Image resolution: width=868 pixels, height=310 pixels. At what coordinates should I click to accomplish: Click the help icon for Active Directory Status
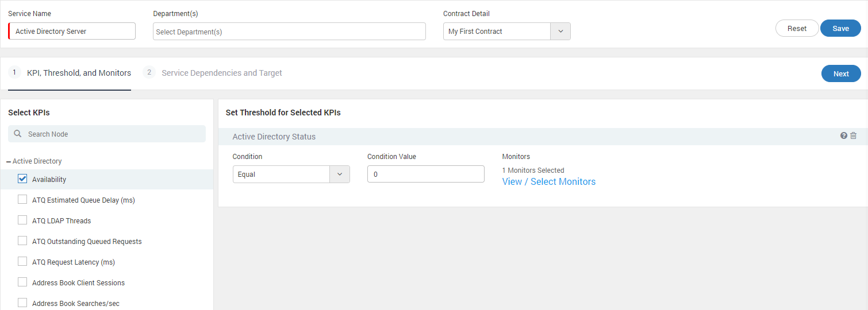pos(844,136)
